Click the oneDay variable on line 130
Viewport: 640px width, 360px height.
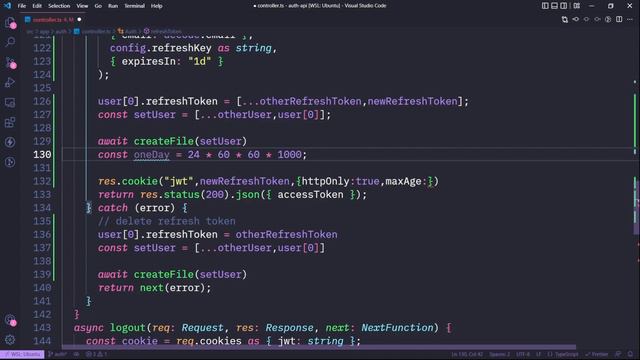point(151,155)
